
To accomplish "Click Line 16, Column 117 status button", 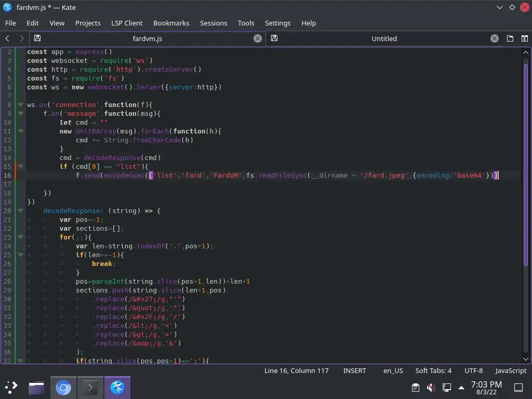I will 296,371.
